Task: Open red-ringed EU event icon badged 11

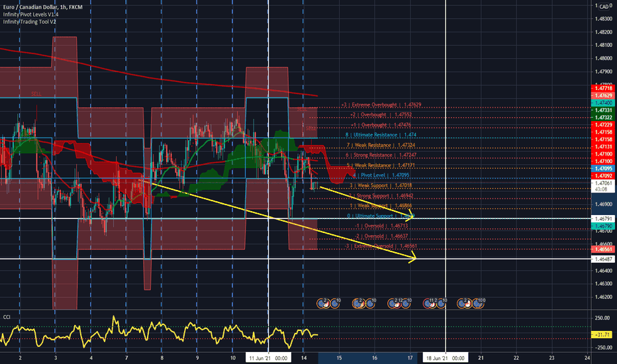Action: point(428,303)
